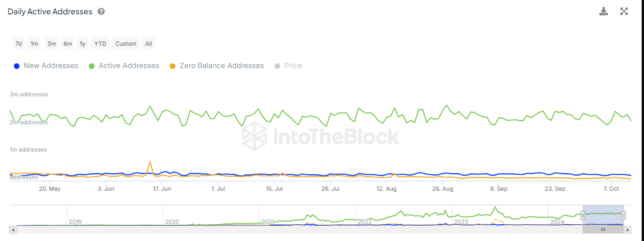The image size is (644, 241).
Task: Enable the Price series
Action: (x=288, y=66)
